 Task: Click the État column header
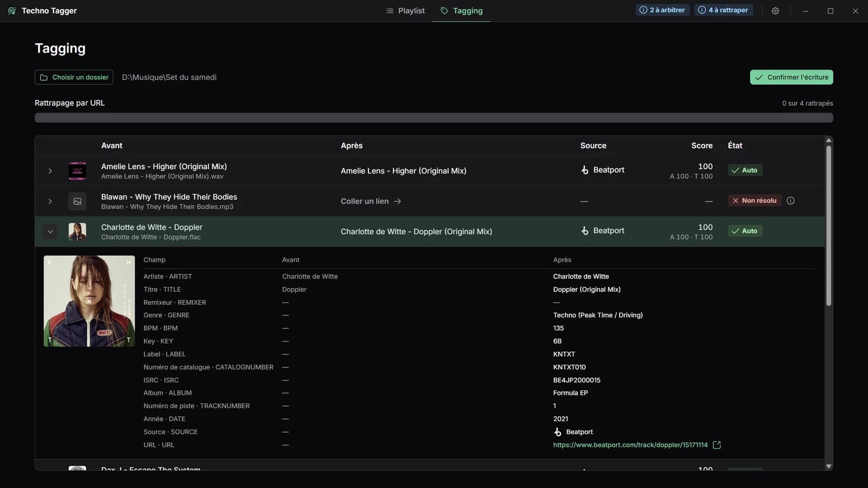click(735, 146)
